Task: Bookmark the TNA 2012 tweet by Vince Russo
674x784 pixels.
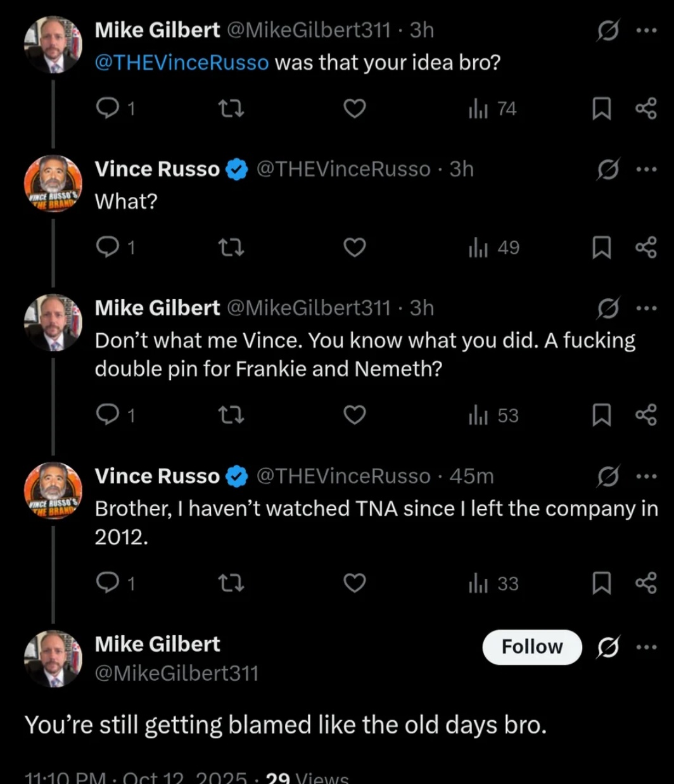Action: tap(601, 583)
